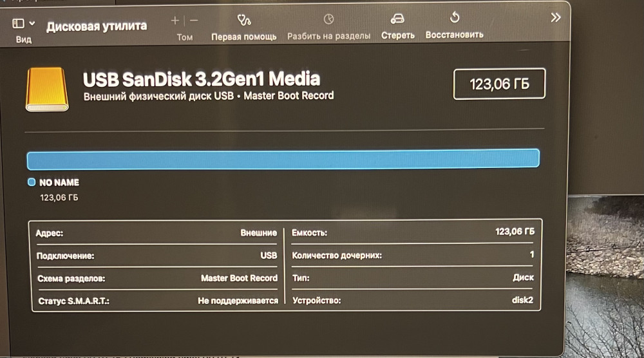644x358 pixels.
Task: Click the Первая помощь label
Action: coord(243,37)
